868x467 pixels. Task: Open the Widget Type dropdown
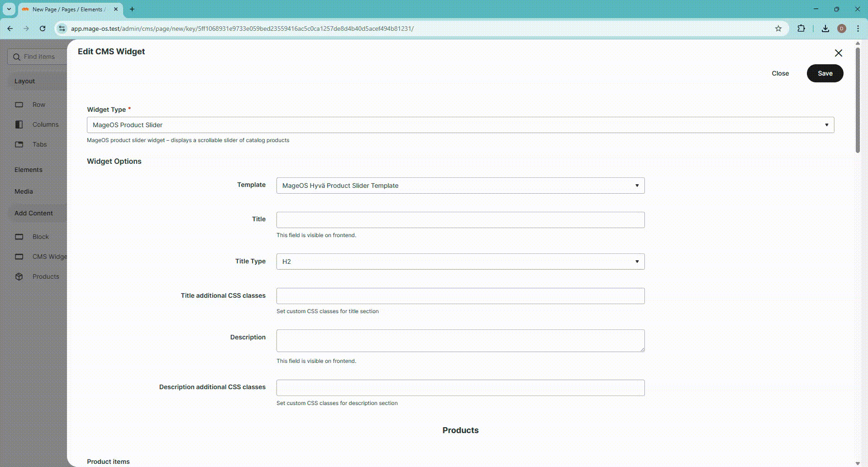coord(460,124)
